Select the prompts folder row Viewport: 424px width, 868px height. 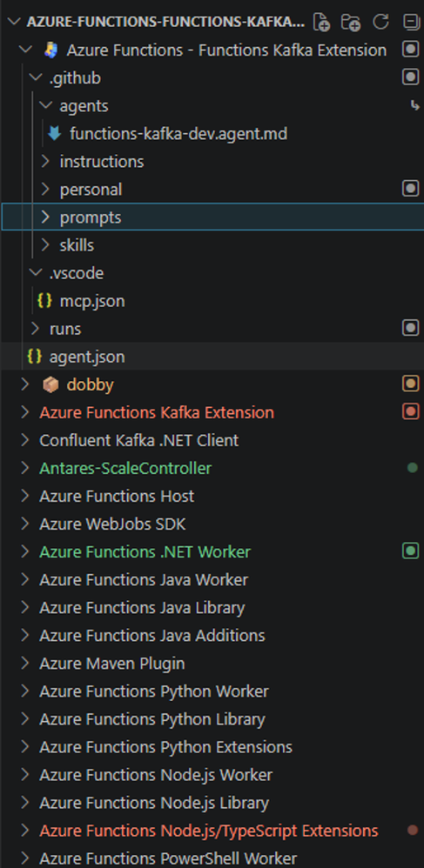pos(212,217)
